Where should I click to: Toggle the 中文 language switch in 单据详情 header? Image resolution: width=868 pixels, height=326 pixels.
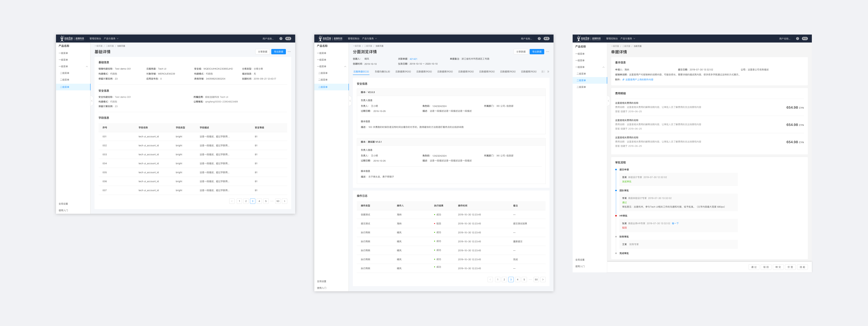pyautogui.click(x=805, y=39)
